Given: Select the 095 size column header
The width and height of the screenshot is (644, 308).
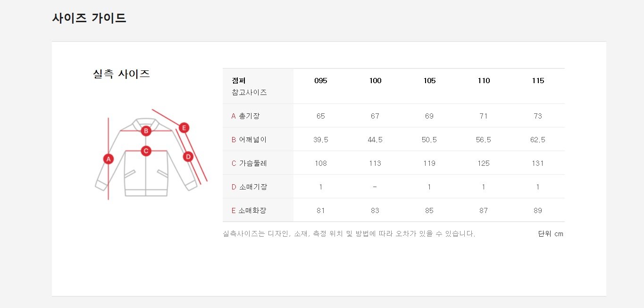Looking at the screenshot, I should pyautogui.click(x=321, y=81).
